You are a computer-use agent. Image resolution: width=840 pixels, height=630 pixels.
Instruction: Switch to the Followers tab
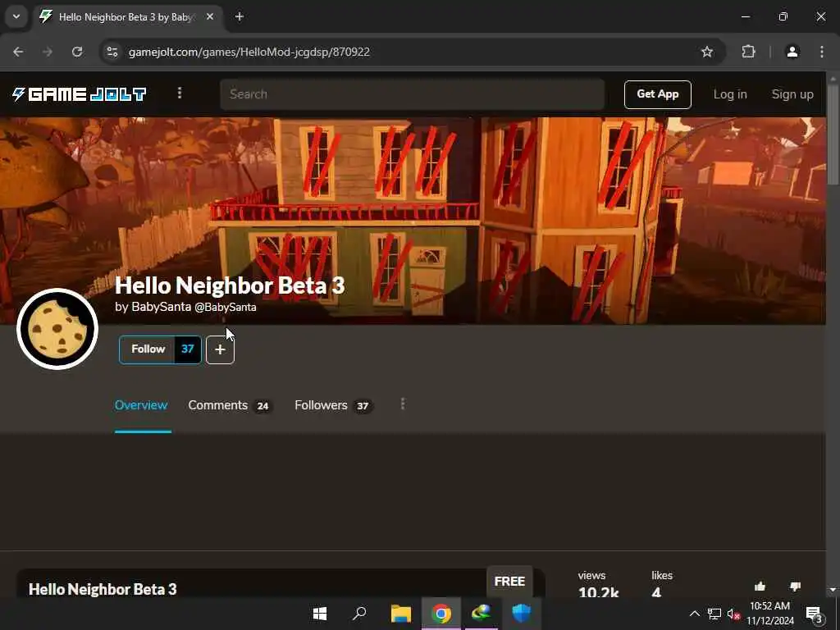(333, 405)
